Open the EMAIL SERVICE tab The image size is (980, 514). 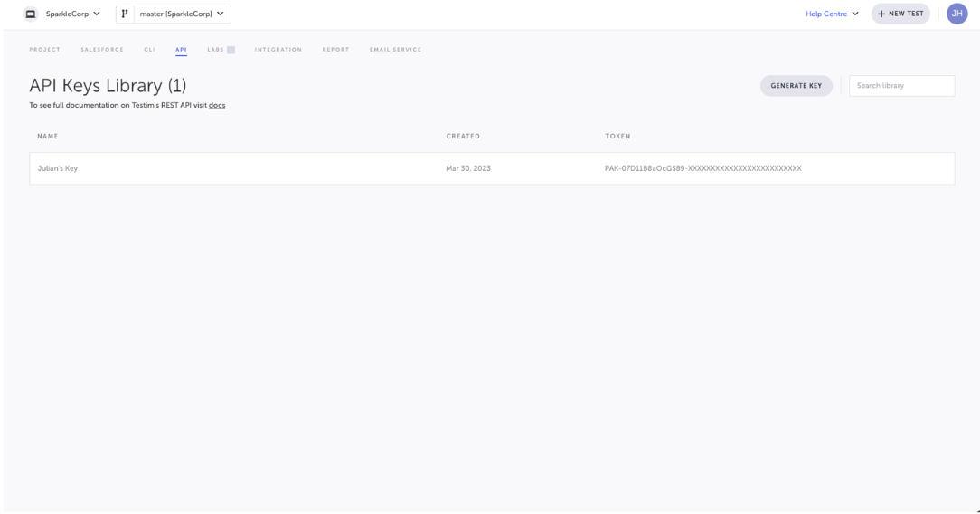[396, 50]
